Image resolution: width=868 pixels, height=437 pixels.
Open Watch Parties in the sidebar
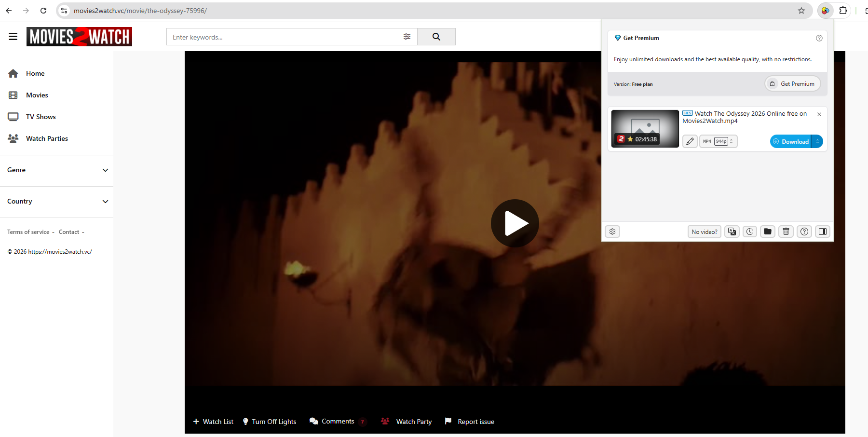tap(47, 138)
